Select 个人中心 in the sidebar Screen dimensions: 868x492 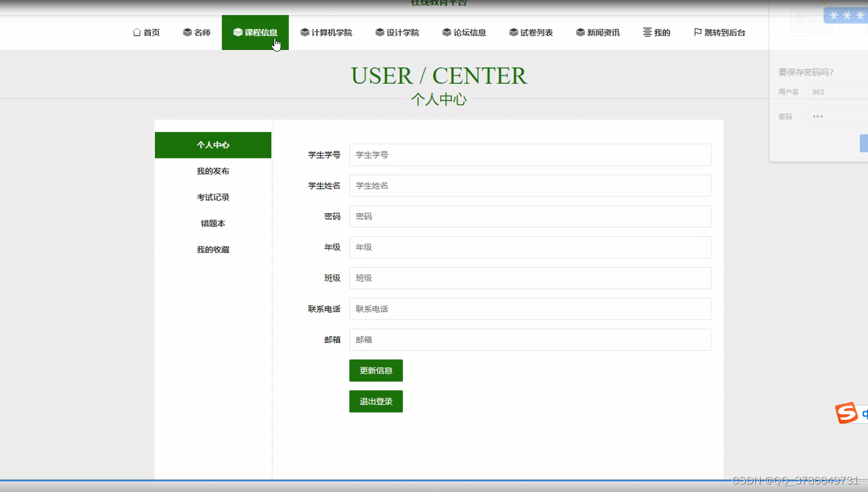pyautogui.click(x=213, y=145)
